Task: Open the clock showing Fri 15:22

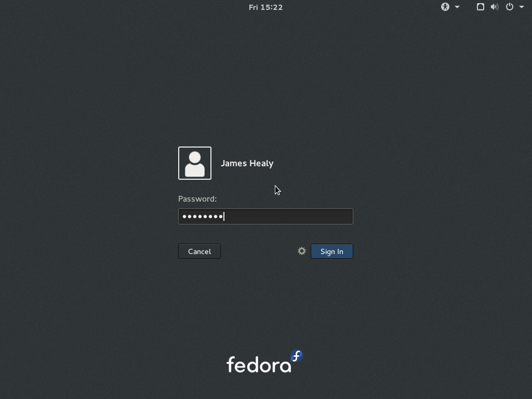Action: pyautogui.click(x=265, y=7)
